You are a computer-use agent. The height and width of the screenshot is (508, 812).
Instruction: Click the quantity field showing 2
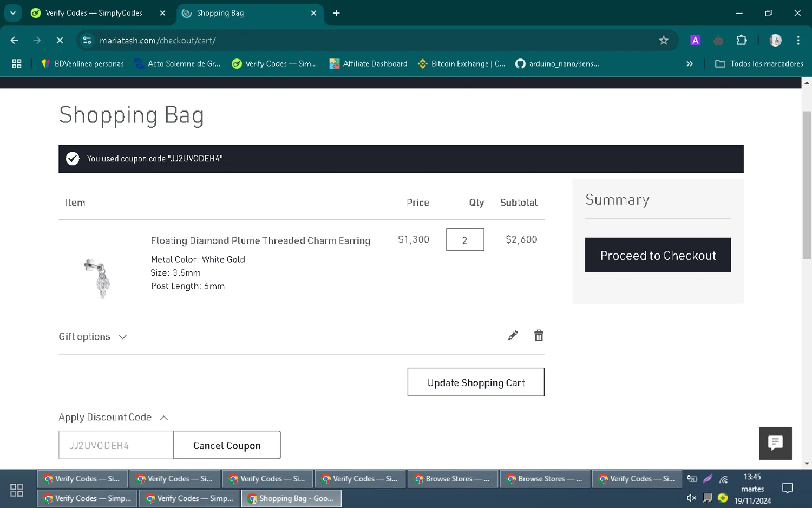[465, 240]
